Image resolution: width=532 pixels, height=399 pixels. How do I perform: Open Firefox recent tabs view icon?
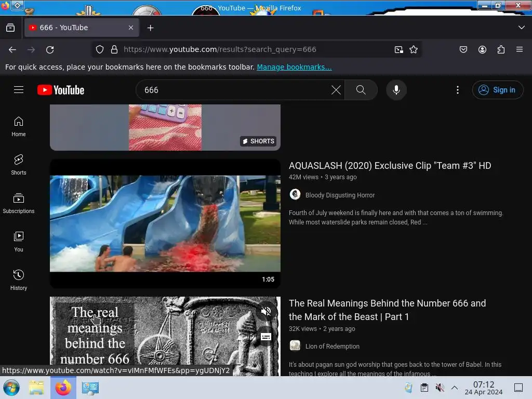(10, 28)
